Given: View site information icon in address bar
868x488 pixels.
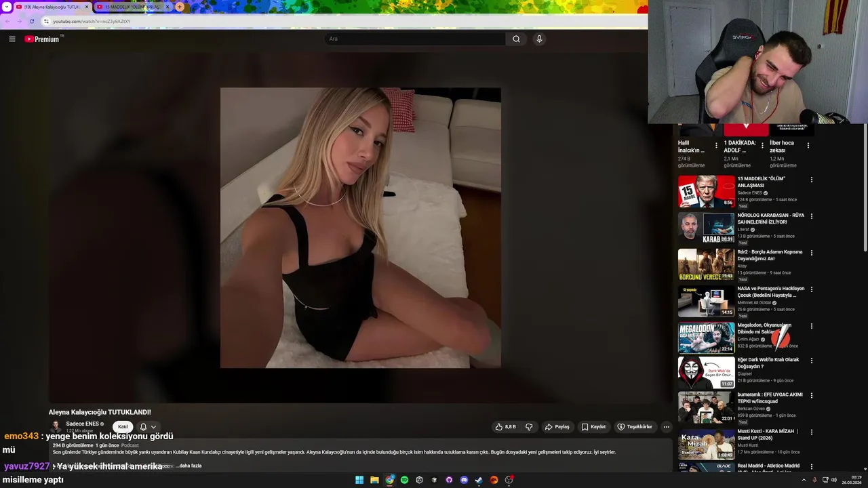Looking at the screenshot, I should coord(46,21).
